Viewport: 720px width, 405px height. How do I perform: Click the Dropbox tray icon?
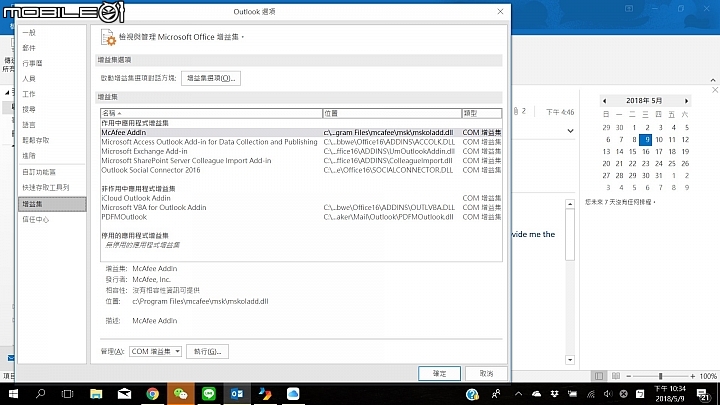(554, 394)
